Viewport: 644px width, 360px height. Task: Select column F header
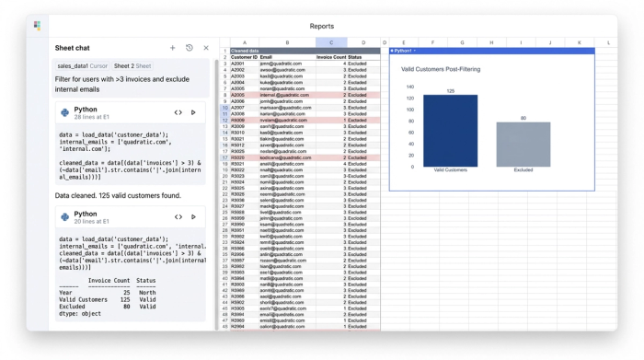click(x=433, y=42)
